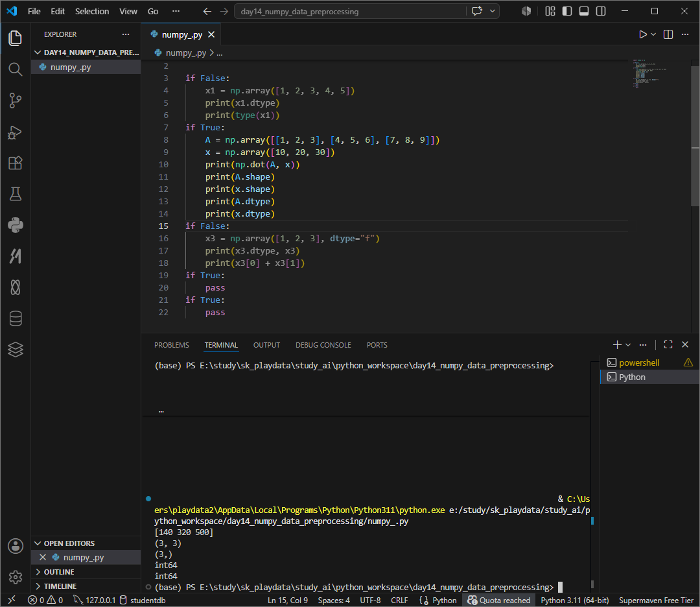Toggle the Primary Side Bar visibility

(x=567, y=11)
